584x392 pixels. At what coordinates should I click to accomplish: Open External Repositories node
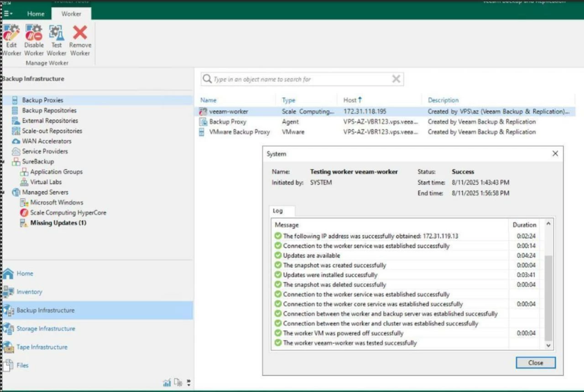[x=50, y=121]
